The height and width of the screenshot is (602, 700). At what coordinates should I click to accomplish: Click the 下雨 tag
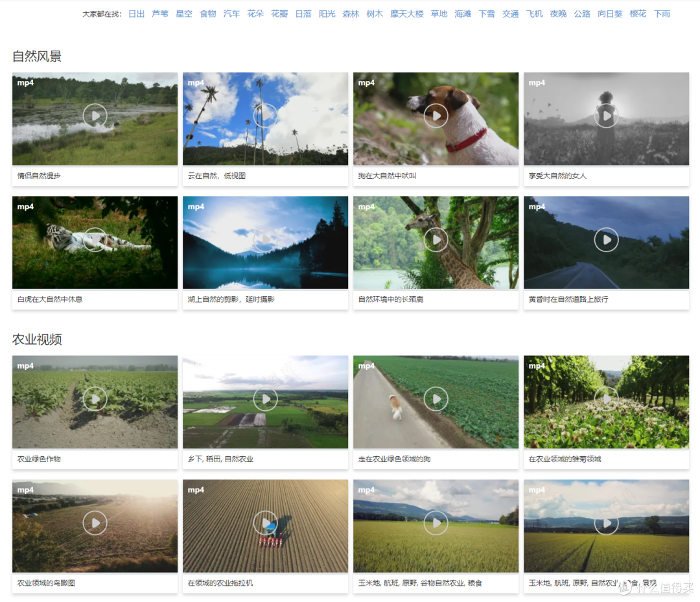662,14
